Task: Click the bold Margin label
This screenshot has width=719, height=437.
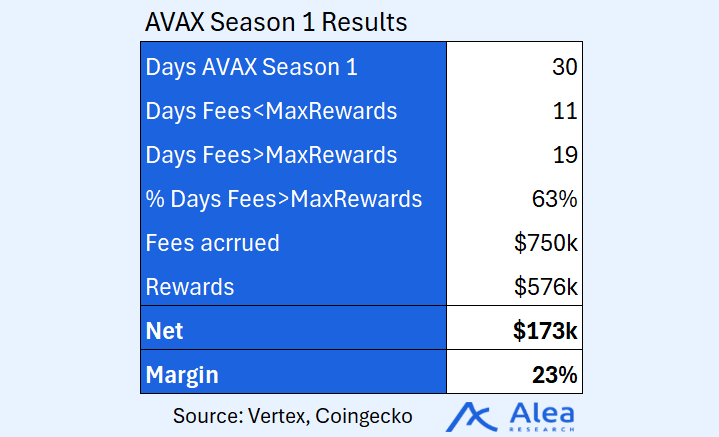Action: [x=182, y=375]
